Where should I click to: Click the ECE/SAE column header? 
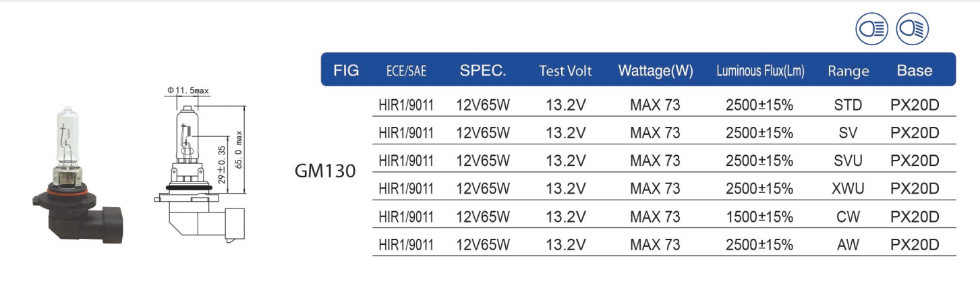[x=406, y=71]
